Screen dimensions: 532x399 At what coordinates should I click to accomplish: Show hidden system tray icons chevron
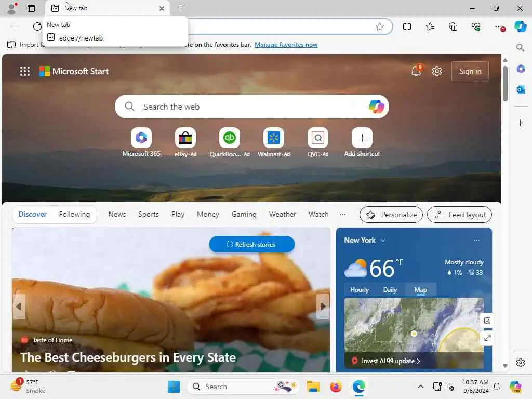pos(420,387)
